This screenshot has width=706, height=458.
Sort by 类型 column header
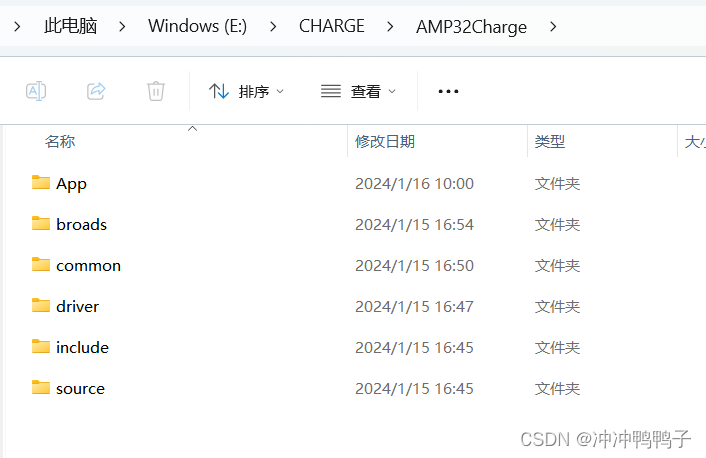(550, 141)
